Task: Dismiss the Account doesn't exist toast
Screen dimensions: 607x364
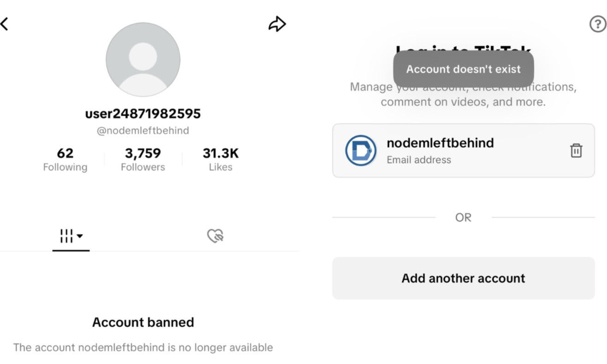Action: point(463,69)
